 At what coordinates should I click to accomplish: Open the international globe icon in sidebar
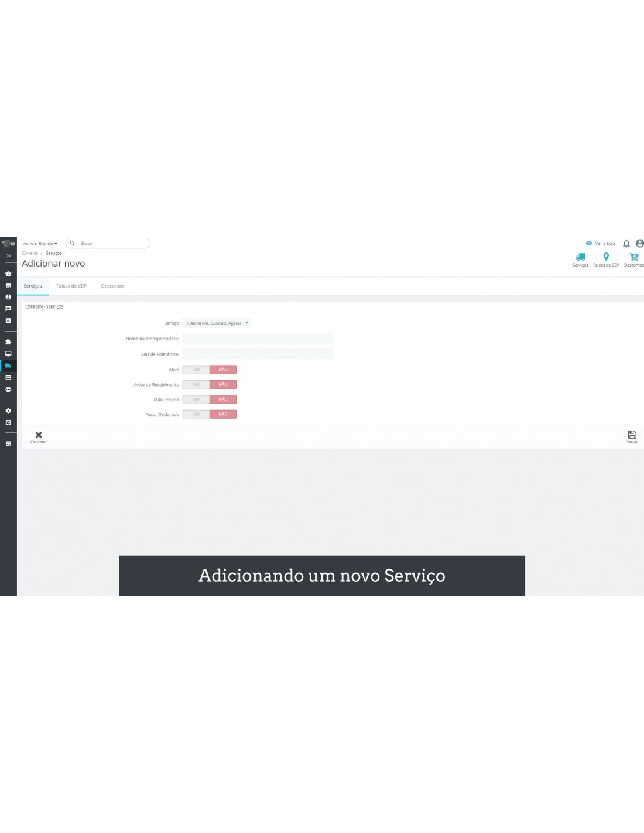[8, 390]
